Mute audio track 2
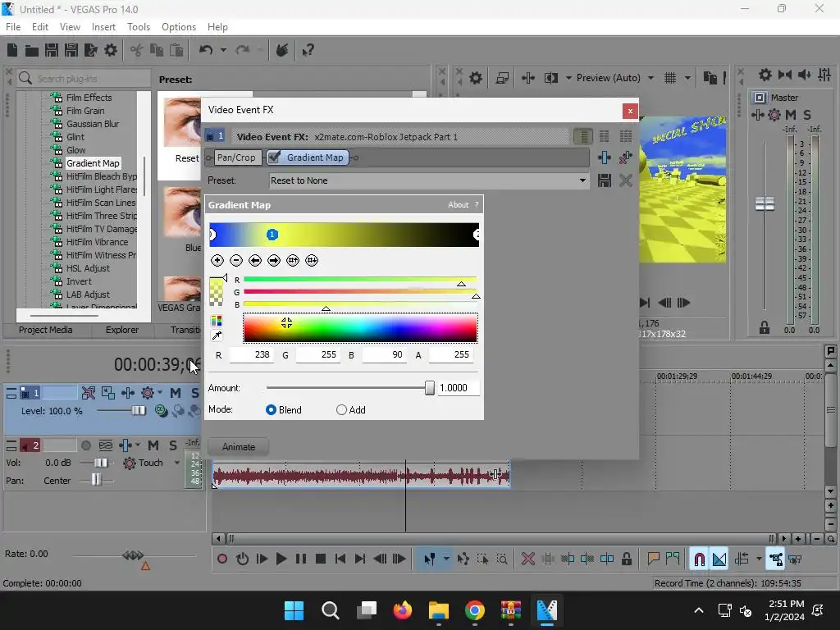The image size is (840, 630). [153, 445]
